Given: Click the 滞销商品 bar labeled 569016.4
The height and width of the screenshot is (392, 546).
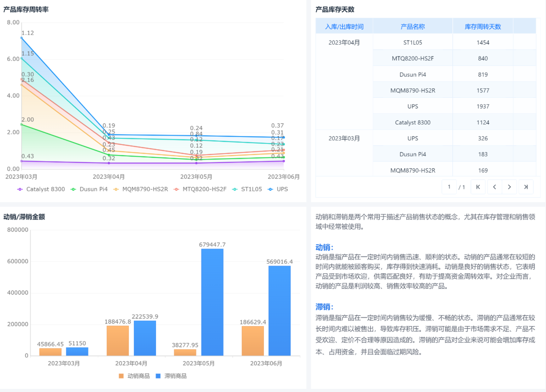Looking at the screenshot, I should click(x=280, y=311).
